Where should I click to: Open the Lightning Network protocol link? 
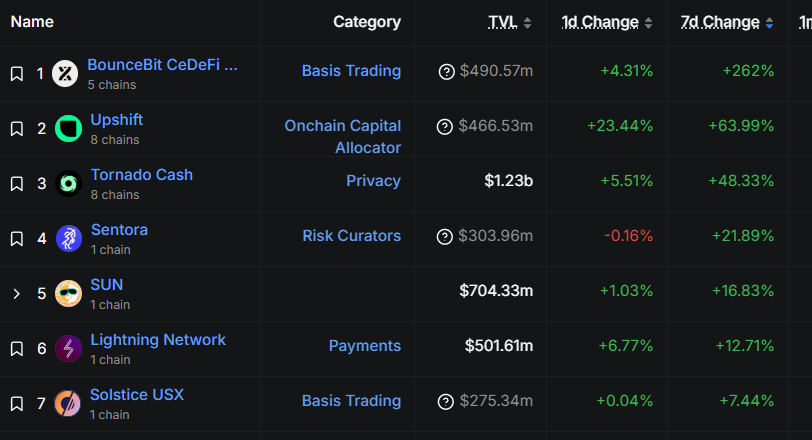pos(158,340)
